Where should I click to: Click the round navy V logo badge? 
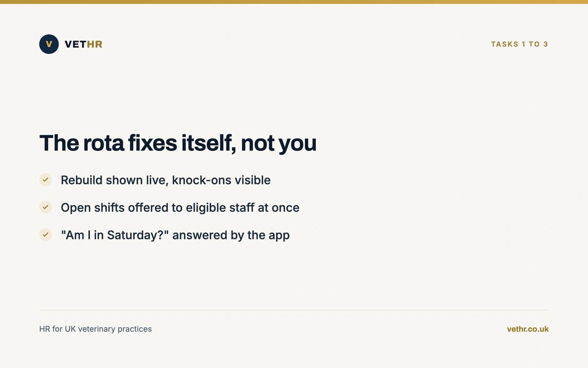pos(49,44)
